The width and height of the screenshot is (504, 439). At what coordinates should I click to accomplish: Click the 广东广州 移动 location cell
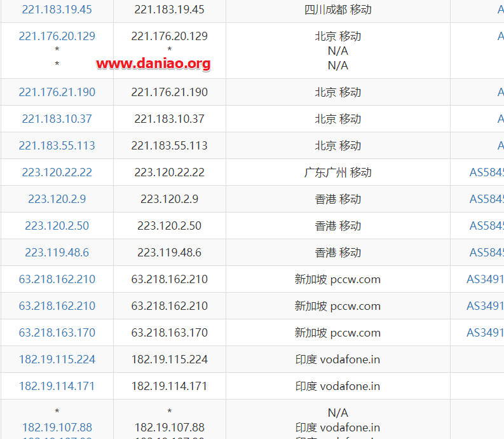pos(338,172)
